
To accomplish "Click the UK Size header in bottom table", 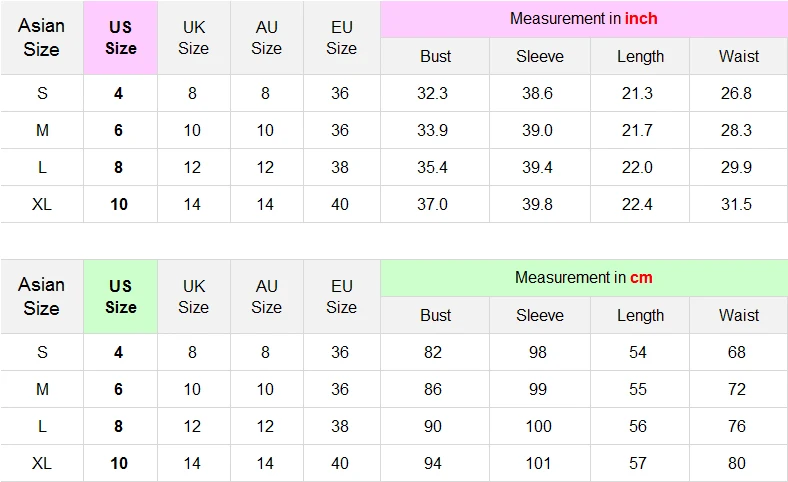I will (193, 296).
